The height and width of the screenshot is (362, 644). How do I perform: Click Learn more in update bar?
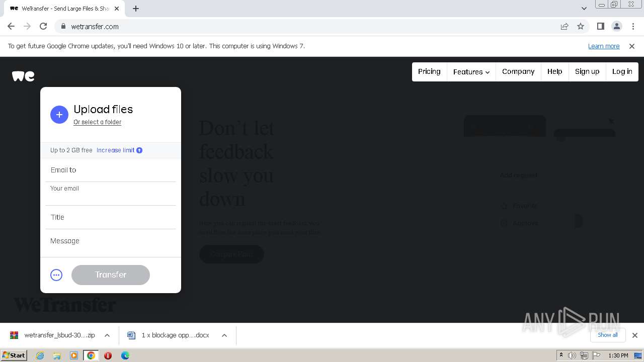pos(604,46)
